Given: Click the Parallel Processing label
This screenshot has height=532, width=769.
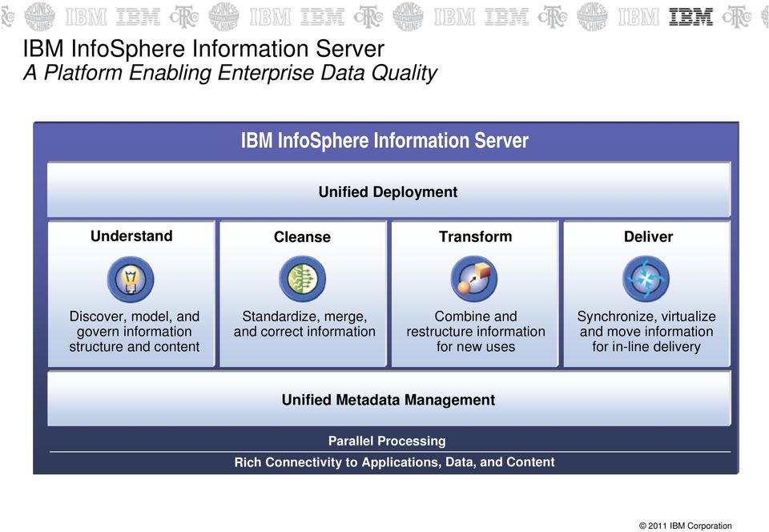Looking at the screenshot, I should pyautogui.click(x=387, y=441).
